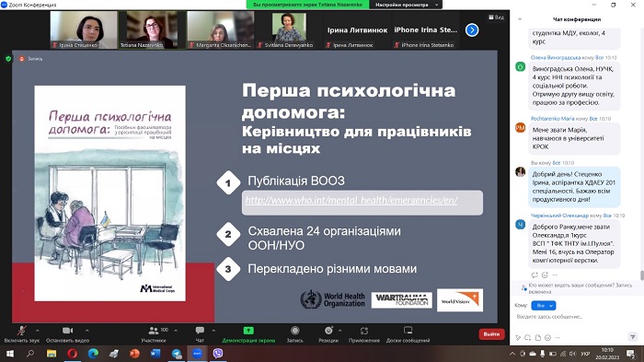Open Whiteboards icon in toolbar
The width and height of the screenshot is (644, 362).
(x=408, y=331)
